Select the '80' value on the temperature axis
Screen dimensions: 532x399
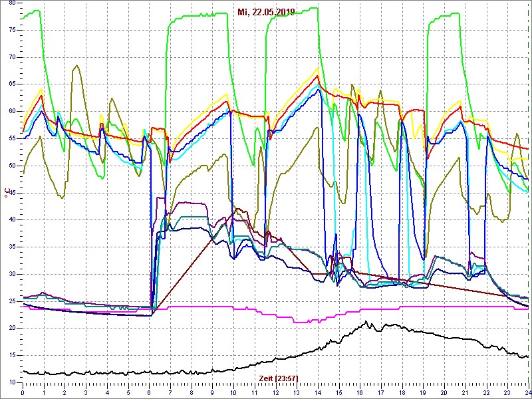12,3
